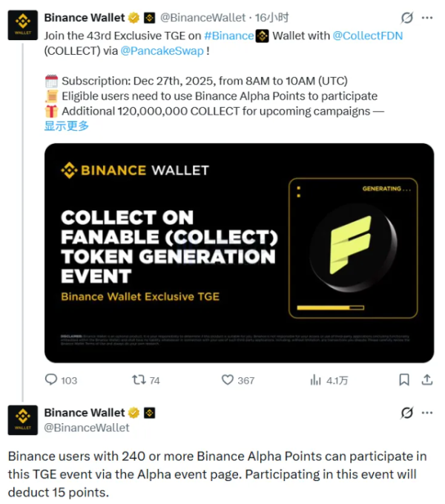
Task: Click the Grok icon on first tweet
Action: click(x=406, y=18)
